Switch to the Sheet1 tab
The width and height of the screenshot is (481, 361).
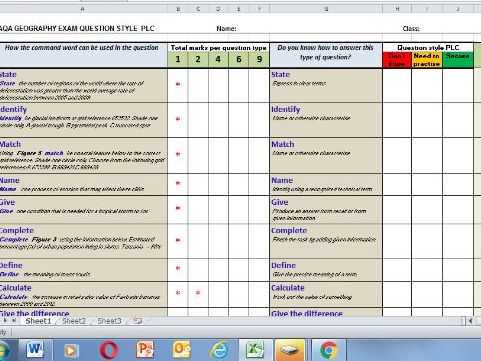coord(38,321)
